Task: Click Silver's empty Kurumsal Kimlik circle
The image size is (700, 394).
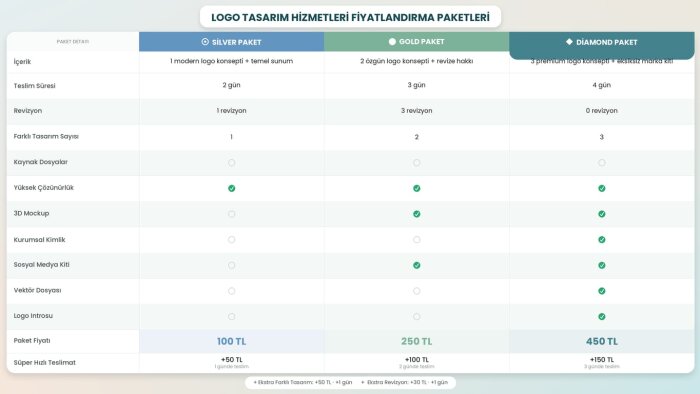Action: [x=231, y=240]
